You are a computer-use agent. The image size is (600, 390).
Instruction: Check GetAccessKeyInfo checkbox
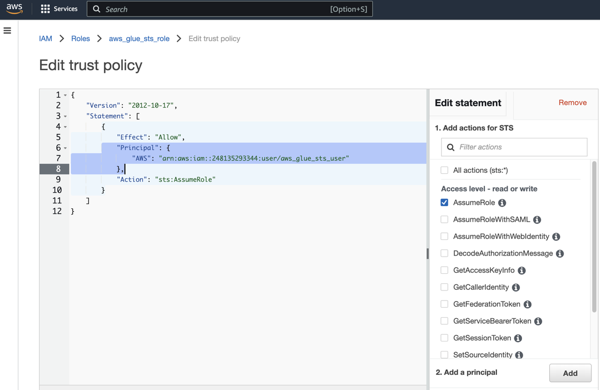click(444, 270)
